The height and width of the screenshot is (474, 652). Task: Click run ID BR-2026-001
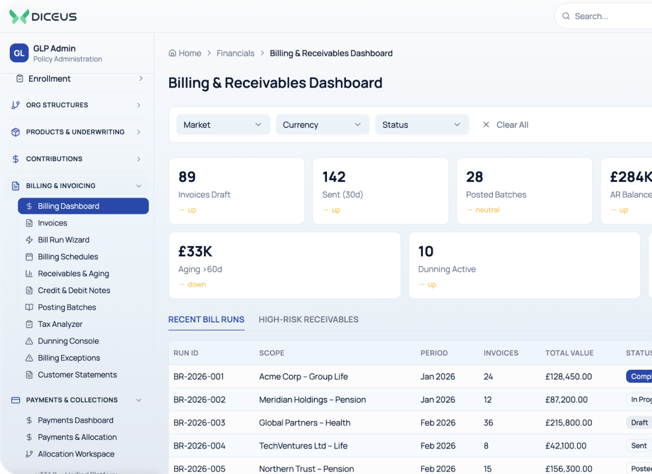tap(199, 377)
